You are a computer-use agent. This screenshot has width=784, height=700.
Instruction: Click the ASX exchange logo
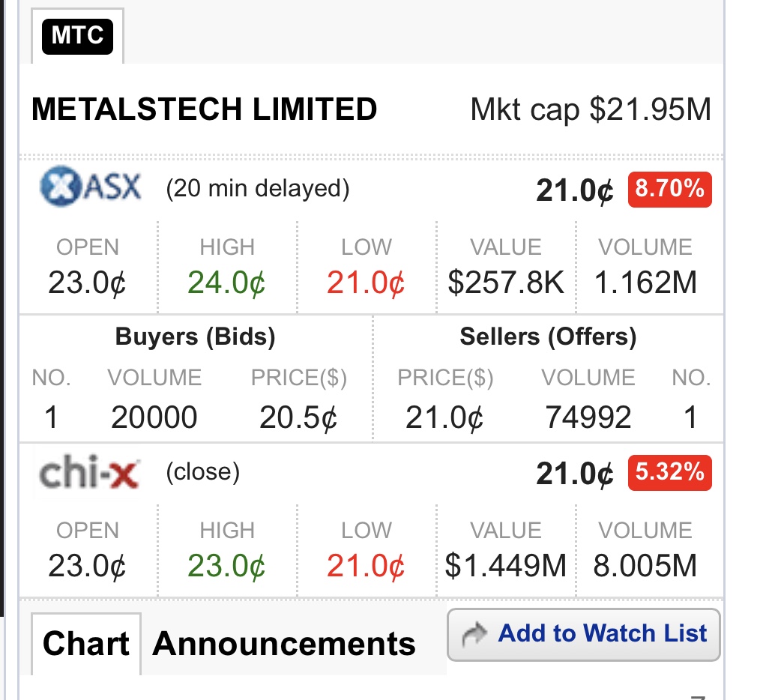(91, 187)
